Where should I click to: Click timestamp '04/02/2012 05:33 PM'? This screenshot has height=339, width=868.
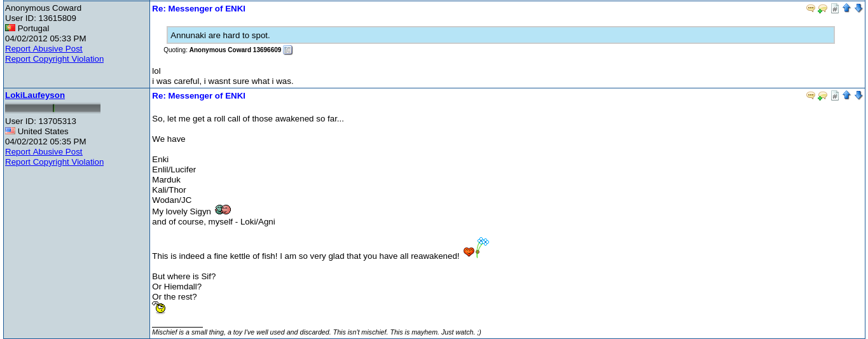(x=46, y=39)
